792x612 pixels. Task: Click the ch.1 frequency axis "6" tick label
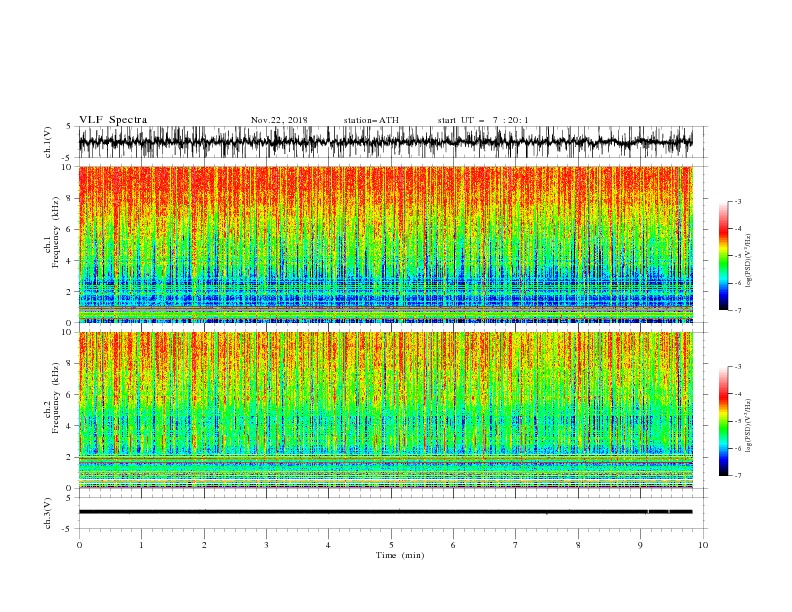click(x=70, y=229)
